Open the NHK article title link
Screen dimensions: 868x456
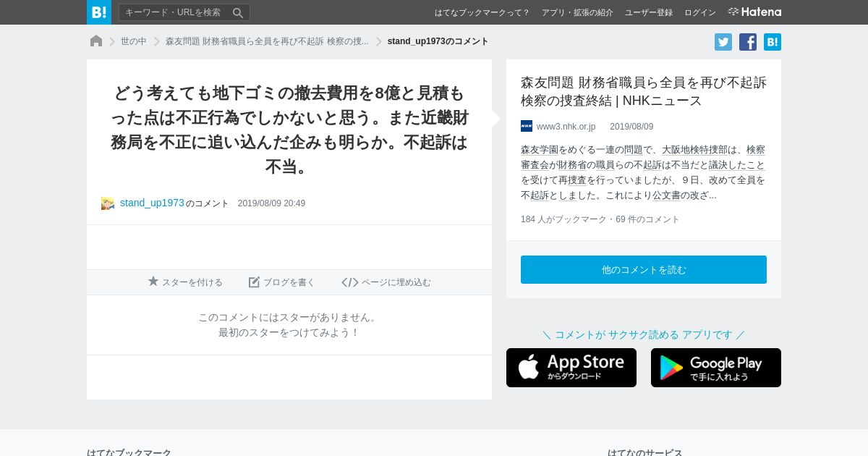[644, 91]
